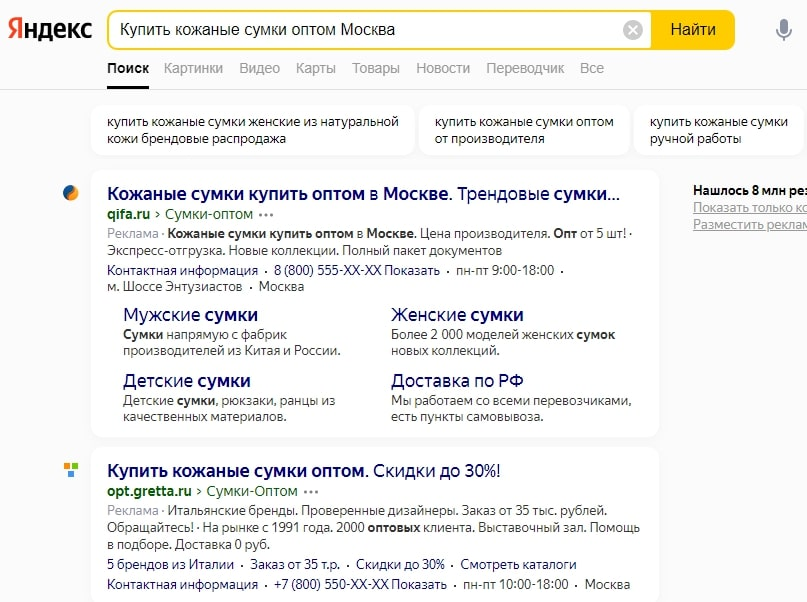Open the opt.gretta.ru 'Сумки-Оптом' breadcrumb link
This screenshot has width=807, height=602.
point(252,491)
